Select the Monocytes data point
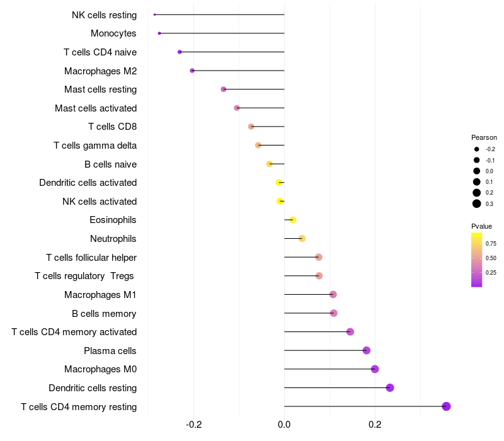This screenshot has height=441, width=504. 159,33
